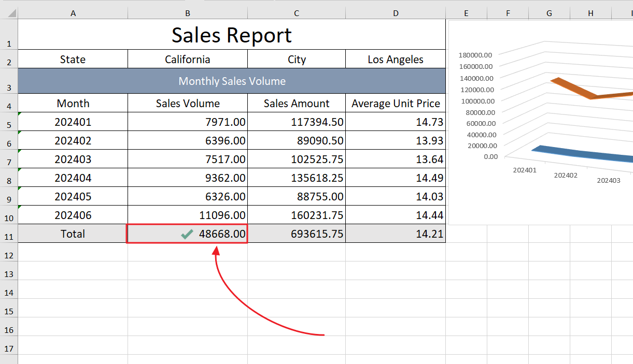
Task: Select column C header
Action: pyautogui.click(x=297, y=13)
